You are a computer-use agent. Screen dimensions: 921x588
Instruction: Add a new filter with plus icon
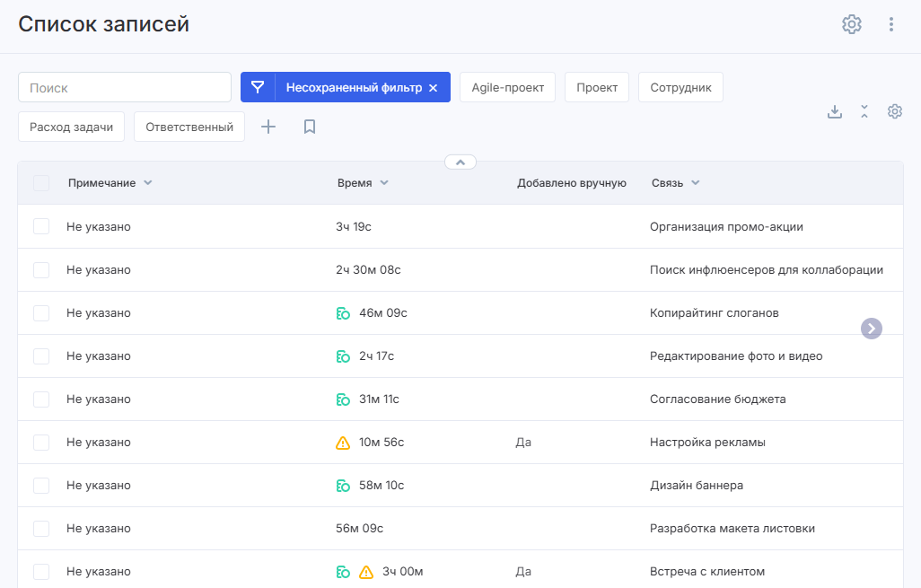pyautogui.click(x=268, y=127)
